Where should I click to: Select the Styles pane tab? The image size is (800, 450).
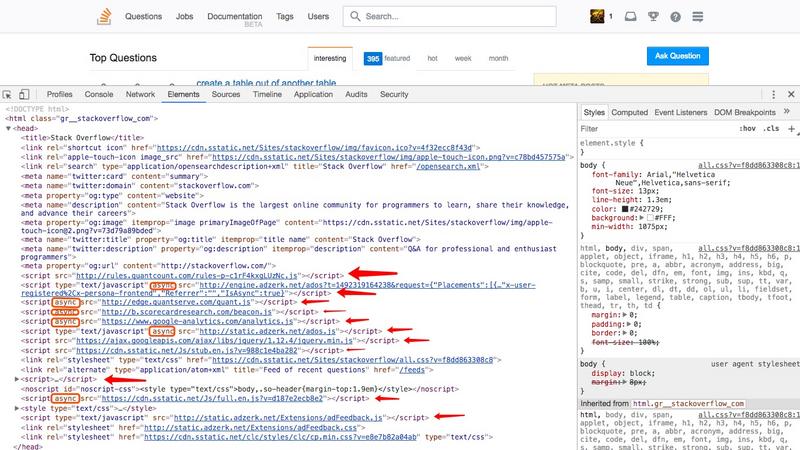[594, 112]
